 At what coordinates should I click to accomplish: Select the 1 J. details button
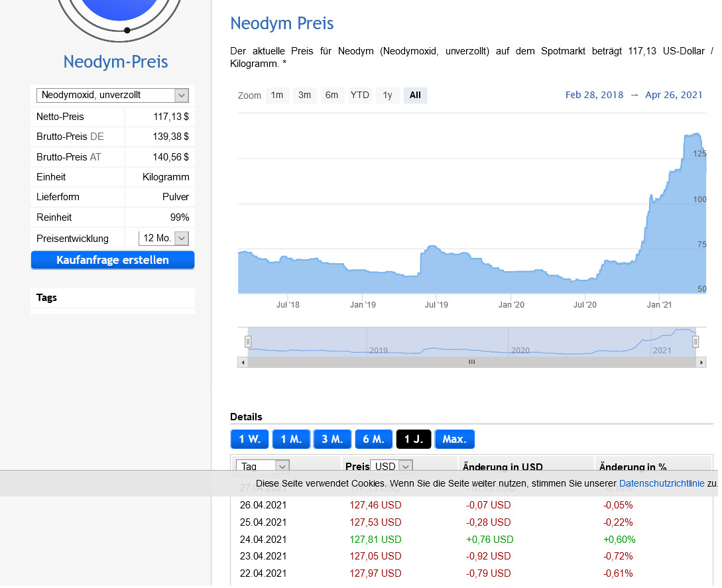tap(414, 440)
